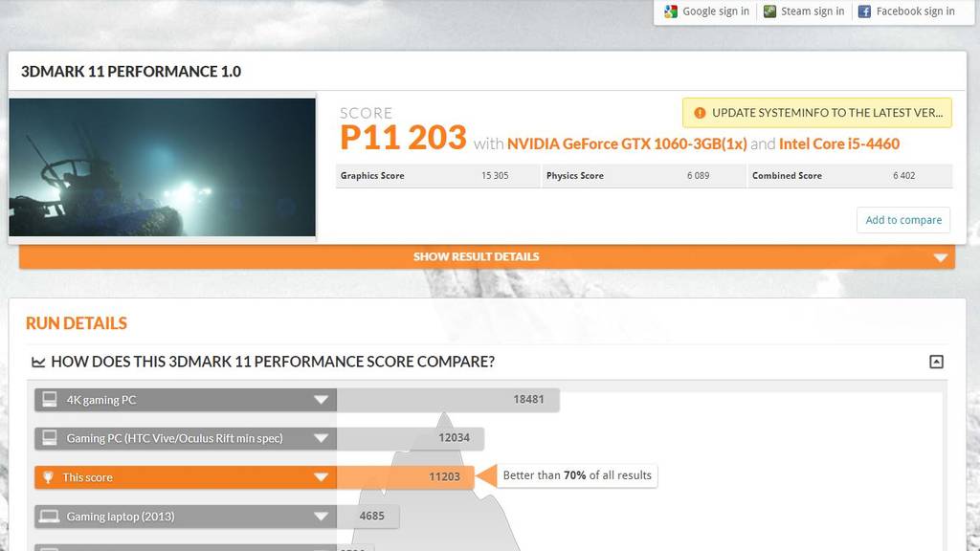Click the 18481 score bar
This screenshot has width=980, height=551.
coord(448,399)
